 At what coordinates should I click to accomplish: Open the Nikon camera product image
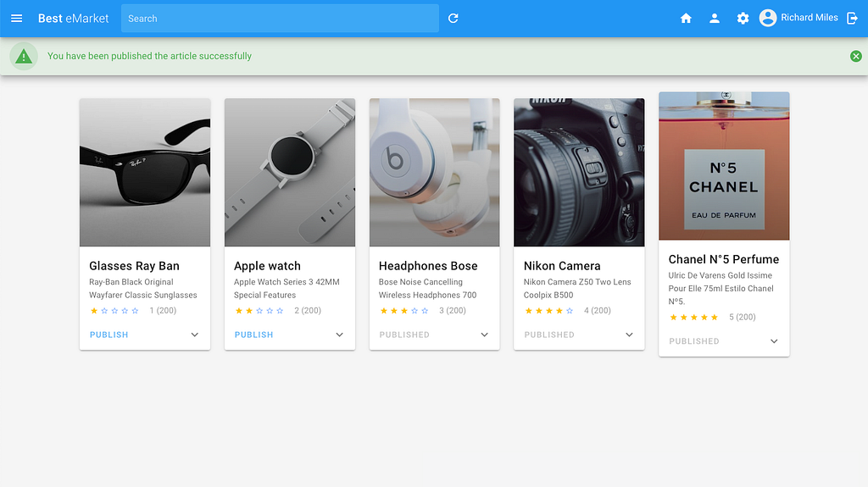[x=579, y=173]
